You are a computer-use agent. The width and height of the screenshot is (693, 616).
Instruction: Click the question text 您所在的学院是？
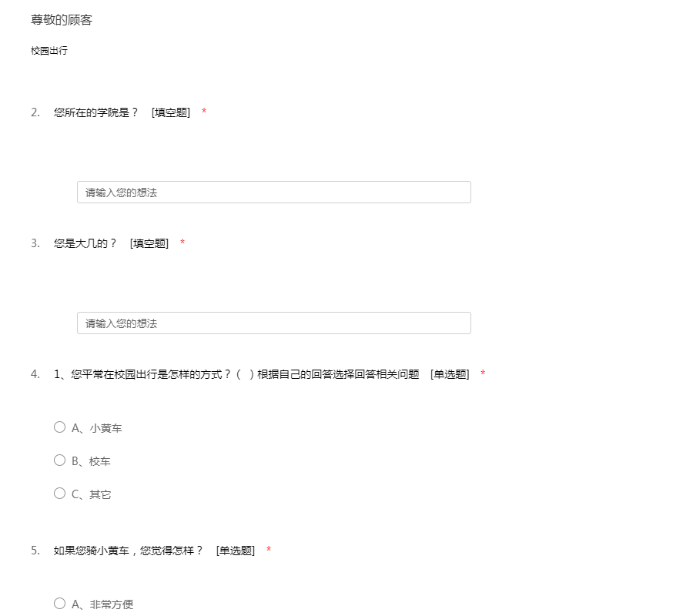tap(96, 112)
